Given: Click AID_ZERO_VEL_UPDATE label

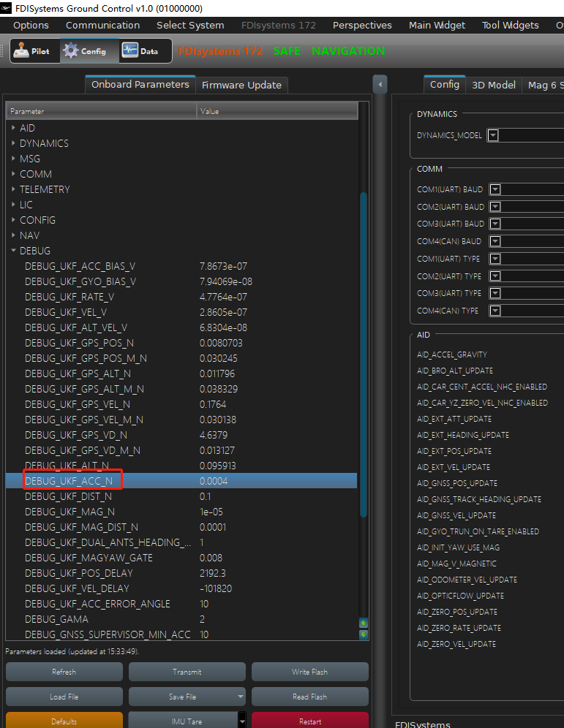Looking at the screenshot, I should pos(456,643).
